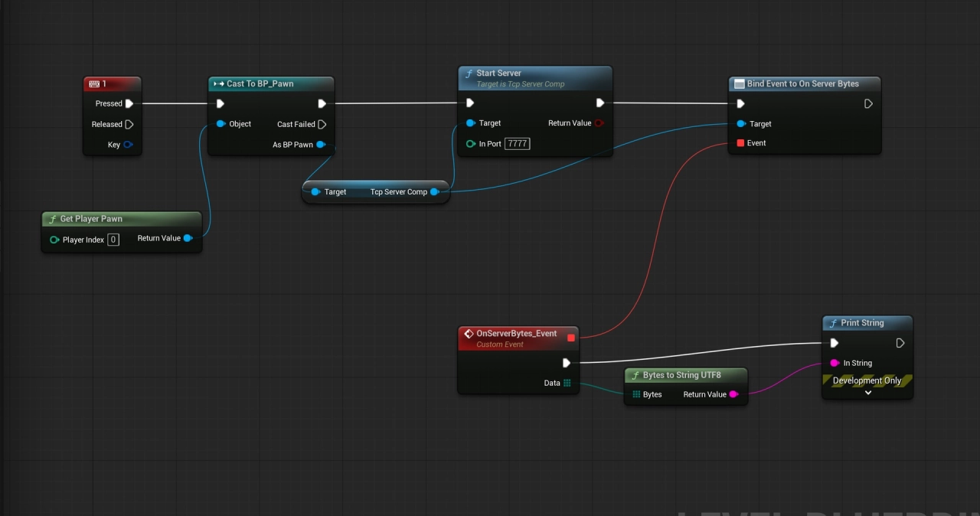Click Print String input execution pin
Viewport: 980px width, 516px height.
click(x=835, y=343)
